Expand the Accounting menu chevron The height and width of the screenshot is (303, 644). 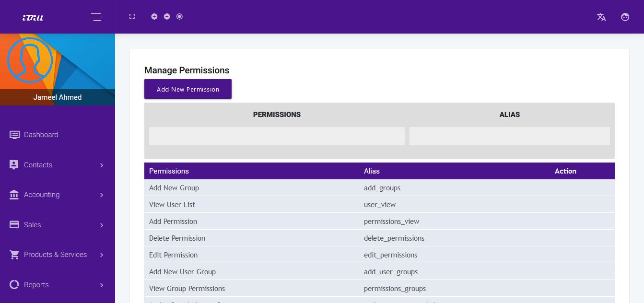[x=102, y=195]
